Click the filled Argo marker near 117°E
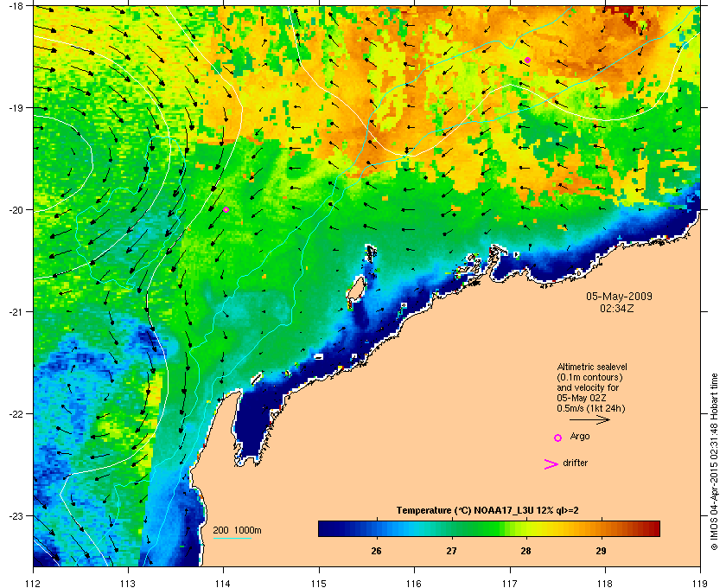The width and height of the screenshot is (726, 588). pyautogui.click(x=527, y=61)
